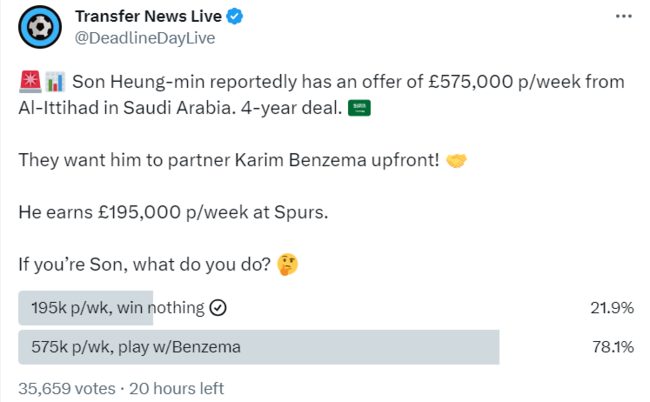The width and height of the screenshot is (650, 402).
Task: Click the 21.9% poll result
Action: coord(612,308)
